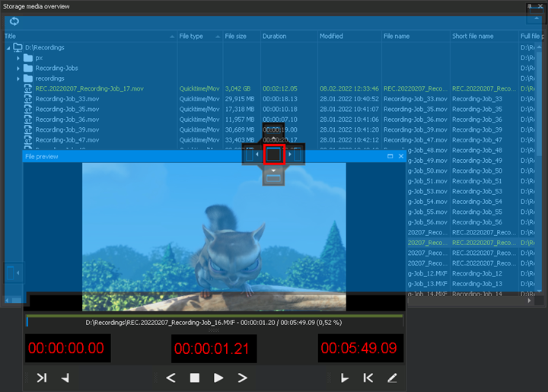The width and height of the screenshot is (548, 392).
Task: Click the Recording-Jobs folder icon
Action: [28, 69]
